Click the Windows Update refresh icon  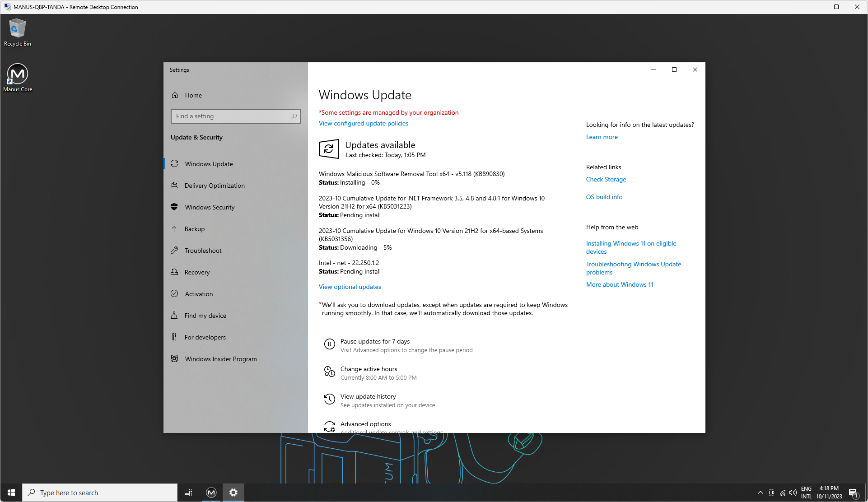(328, 149)
